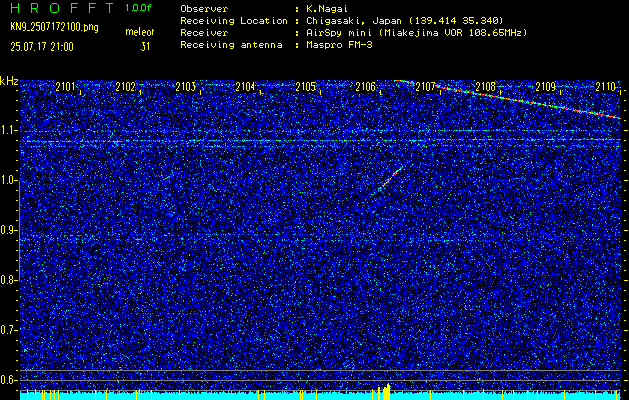Select AirSpy mini receiver description
Viewport: 629px width, 400px height.
click(416, 32)
